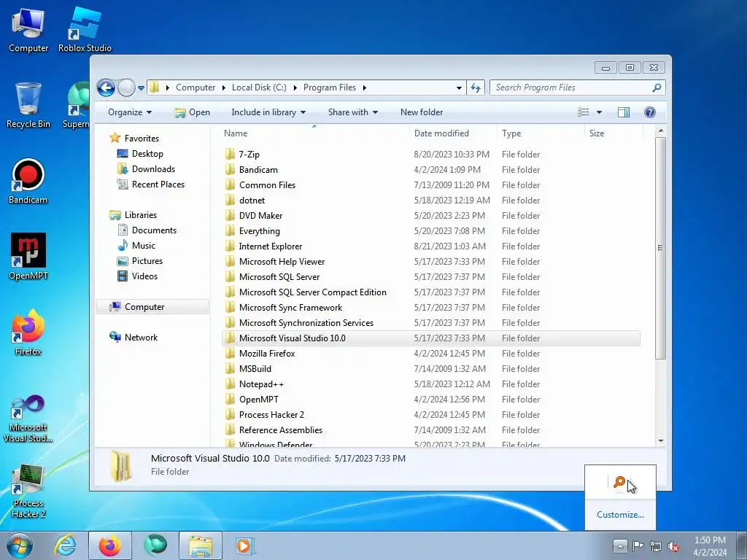
Task: Click Windows Media Player taskbar icon
Action: [x=245, y=545]
